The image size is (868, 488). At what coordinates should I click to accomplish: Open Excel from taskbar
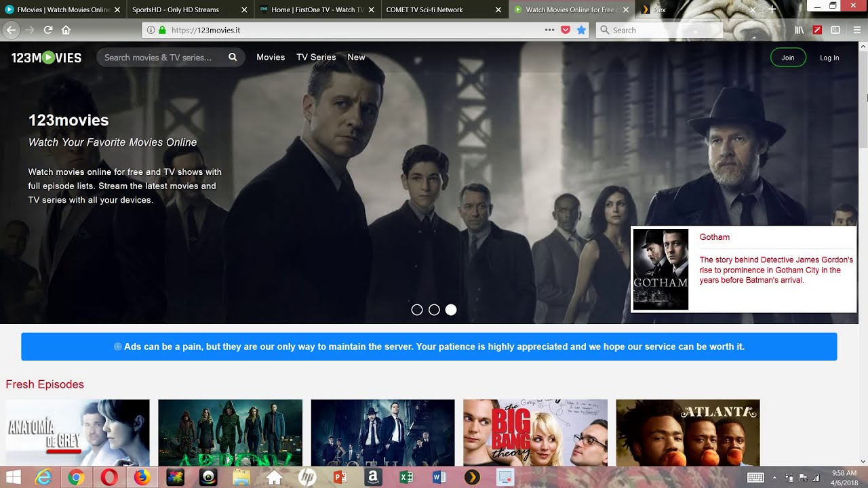pyautogui.click(x=406, y=477)
